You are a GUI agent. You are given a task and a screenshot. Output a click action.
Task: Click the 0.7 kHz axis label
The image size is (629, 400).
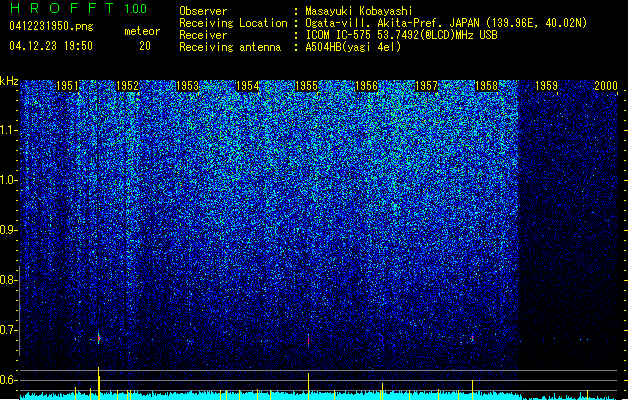(x=9, y=330)
